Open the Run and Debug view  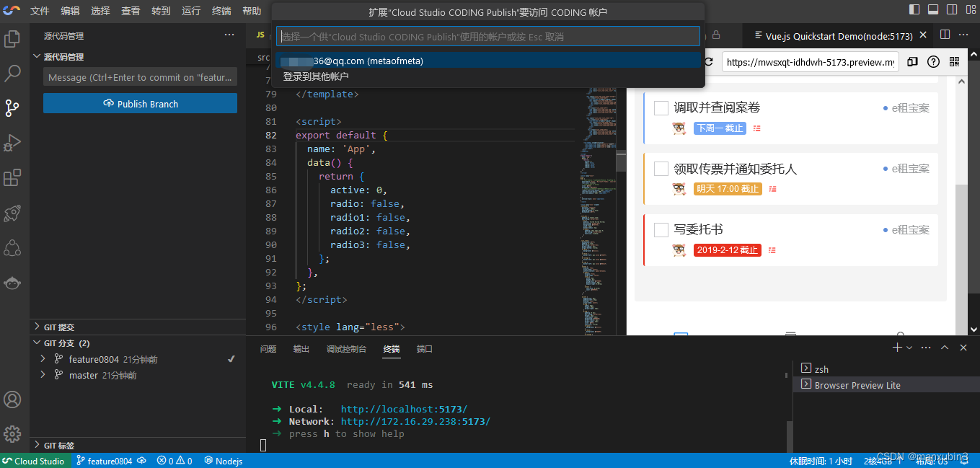coord(12,143)
